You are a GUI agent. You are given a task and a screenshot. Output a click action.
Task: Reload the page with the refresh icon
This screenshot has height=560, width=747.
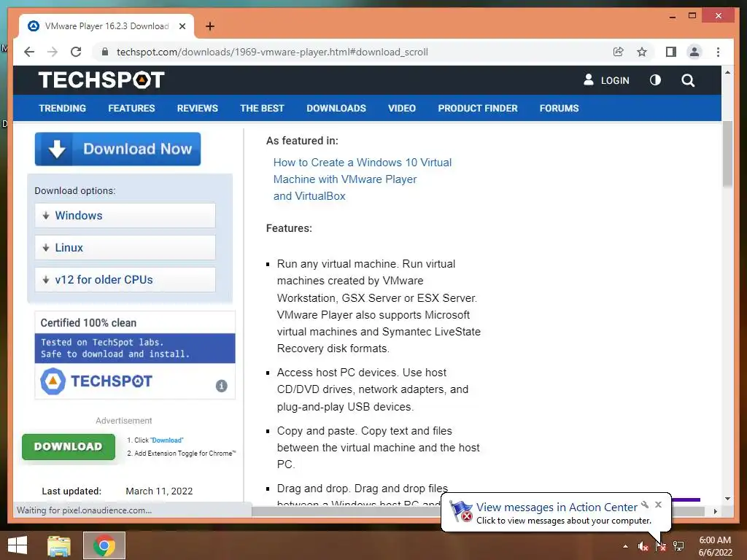(76, 52)
